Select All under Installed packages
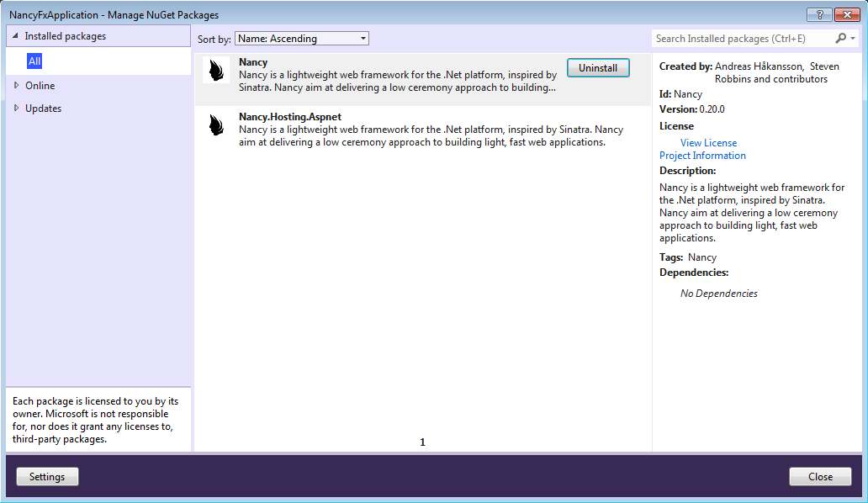Viewport: 868px width, 503px height. coord(34,61)
